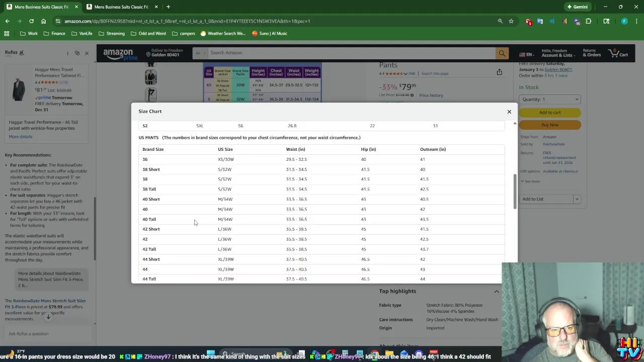Click the orange Amazon search button
The image size is (644, 362).
click(502, 53)
